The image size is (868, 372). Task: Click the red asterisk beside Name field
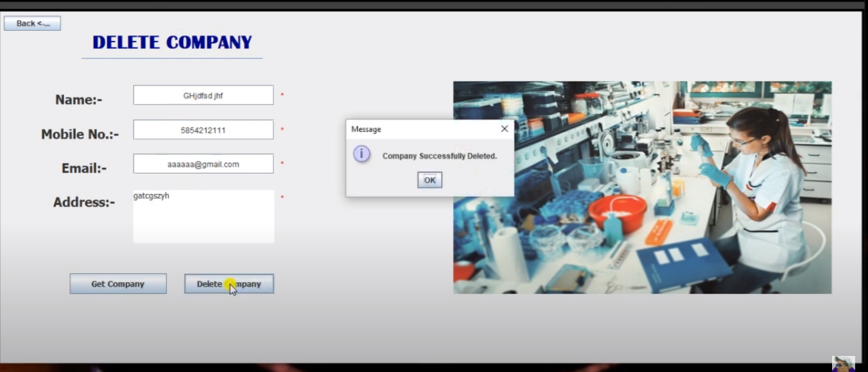(282, 94)
